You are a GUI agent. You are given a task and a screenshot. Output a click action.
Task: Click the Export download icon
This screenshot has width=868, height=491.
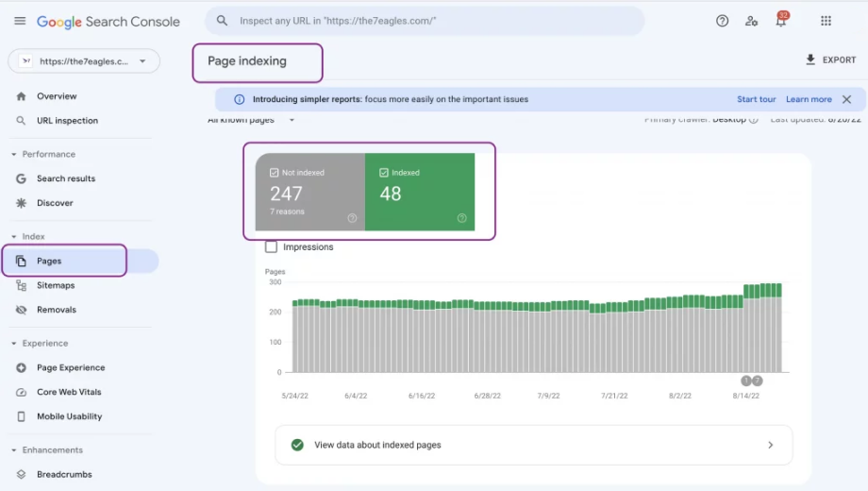point(810,59)
